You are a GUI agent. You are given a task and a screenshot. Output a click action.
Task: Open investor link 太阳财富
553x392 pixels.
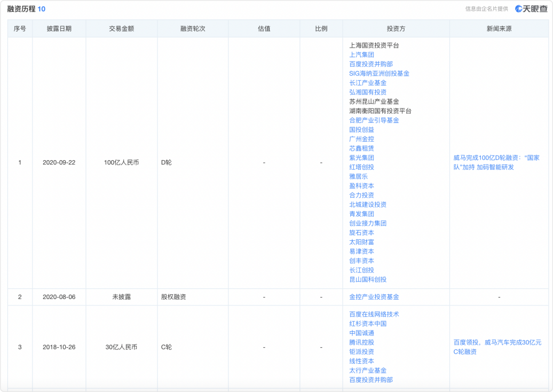[x=361, y=242]
